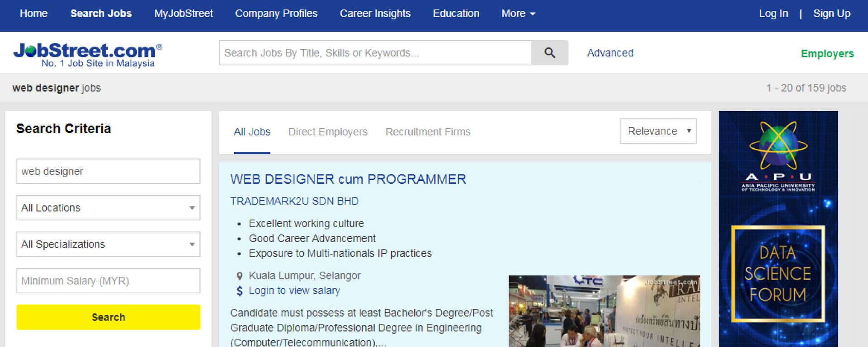Switch to the Recruitment Firms tab
Viewport: 868px width, 347px height.
428,132
